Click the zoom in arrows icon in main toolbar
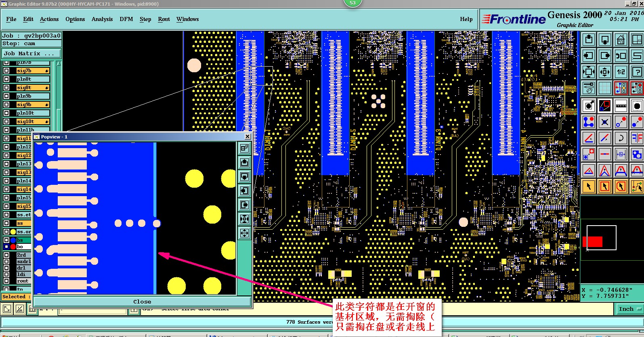The image size is (644, 337). 589,72
